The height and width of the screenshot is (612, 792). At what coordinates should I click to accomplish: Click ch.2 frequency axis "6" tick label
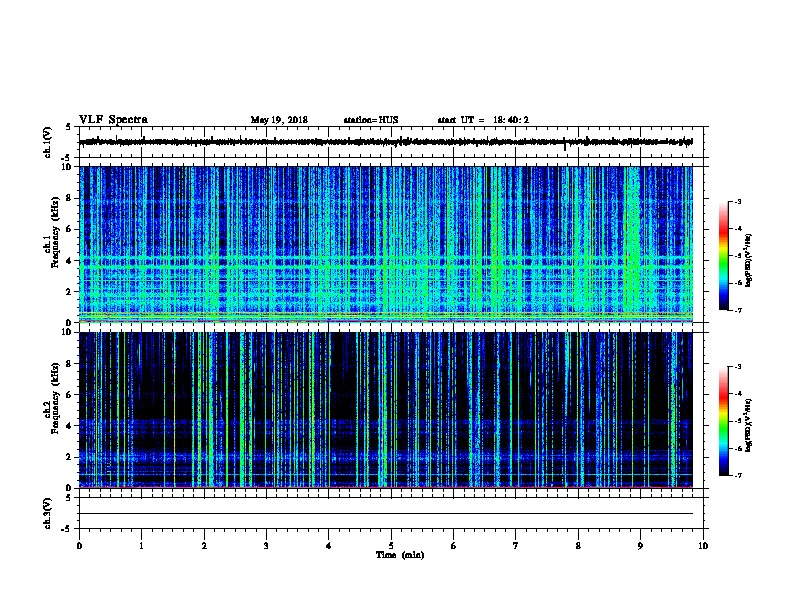pos(69,395)
